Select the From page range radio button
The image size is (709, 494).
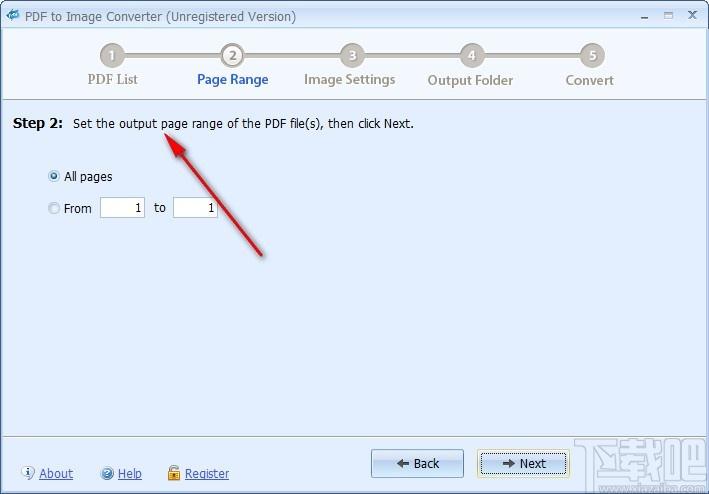pyautogui.click(x=53, y=208)
